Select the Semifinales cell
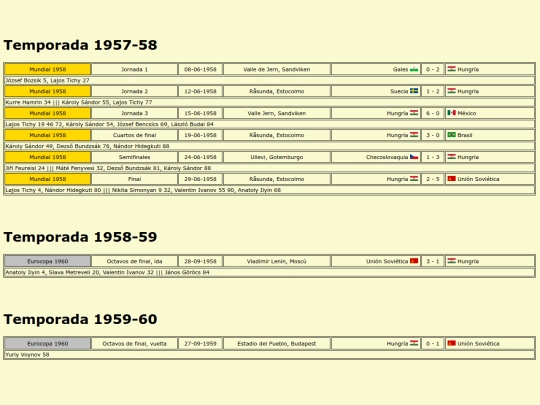This screenshot has width=540, height=405. [135, 157]
